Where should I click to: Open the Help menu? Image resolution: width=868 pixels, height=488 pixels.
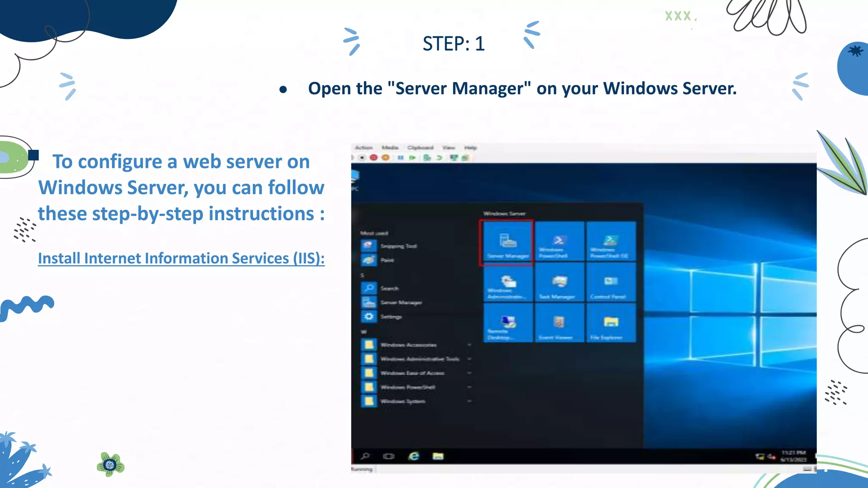(x=470, y=147)
